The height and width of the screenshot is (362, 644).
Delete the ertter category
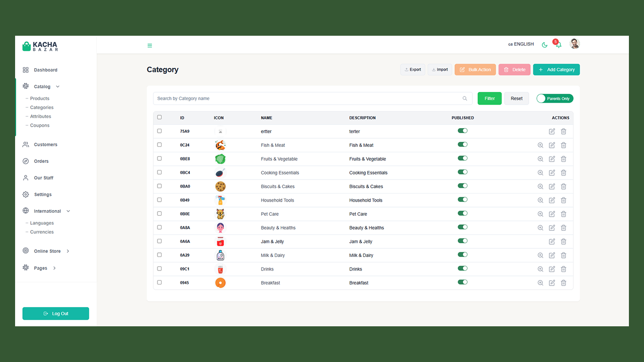563,131
